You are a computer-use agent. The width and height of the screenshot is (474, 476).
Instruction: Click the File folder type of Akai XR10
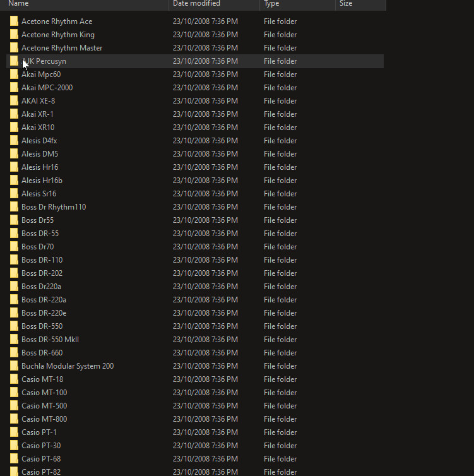click(280, 127)
